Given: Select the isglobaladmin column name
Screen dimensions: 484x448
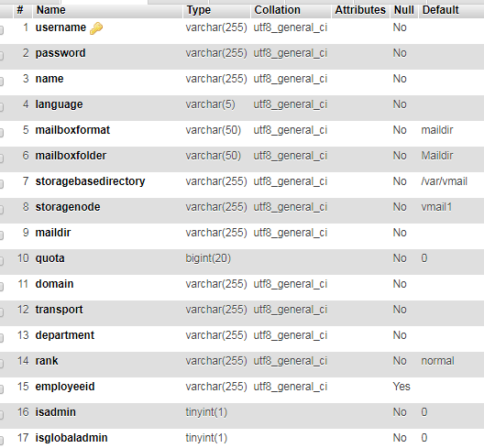Looking at the screenshot, I should (71, 438).
